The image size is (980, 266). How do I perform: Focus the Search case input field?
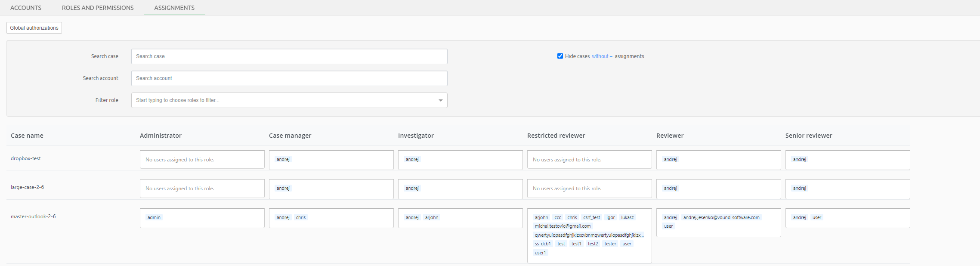[289, 56]
